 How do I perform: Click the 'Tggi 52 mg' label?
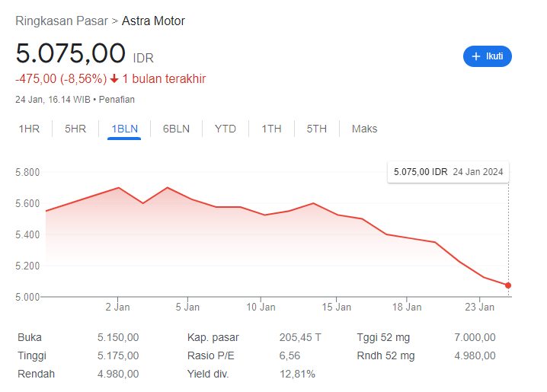click(x=383, y=337)
